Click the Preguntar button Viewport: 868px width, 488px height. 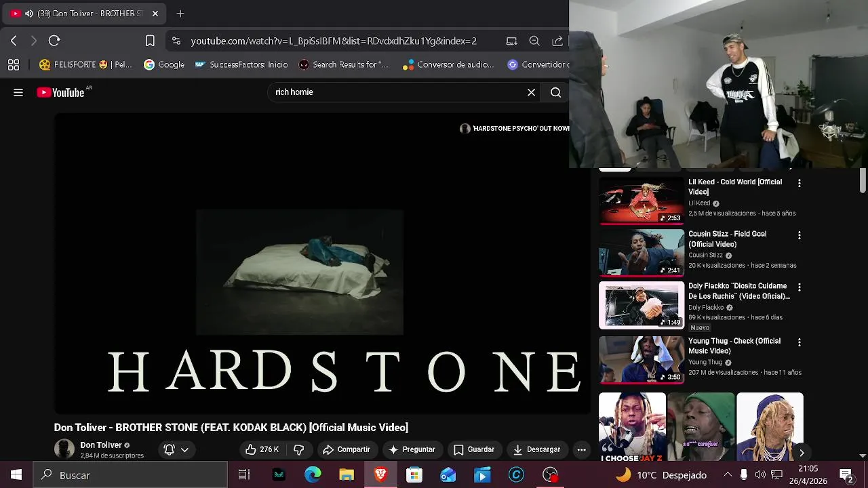tap(412, 449)
